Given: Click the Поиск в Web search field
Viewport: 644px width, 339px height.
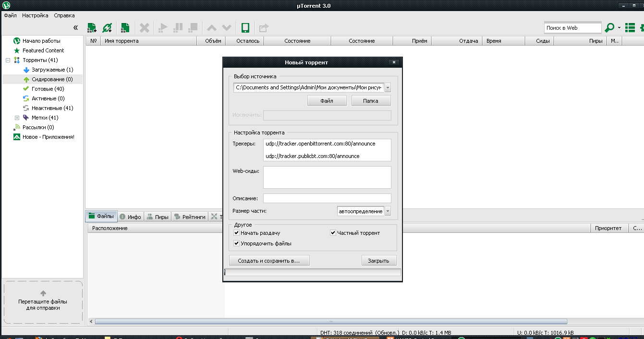Looking at the screenshot, I should click(x=572, y=28).
